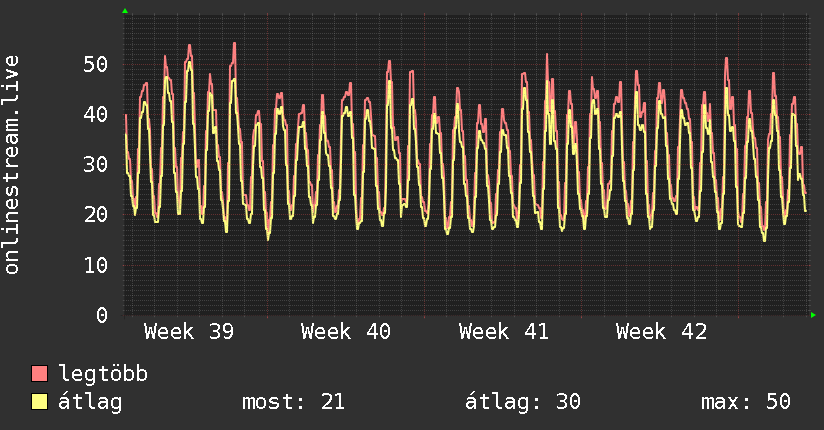Click the átlag legend label text
This screenshot has height=430, width=824.
91,402
